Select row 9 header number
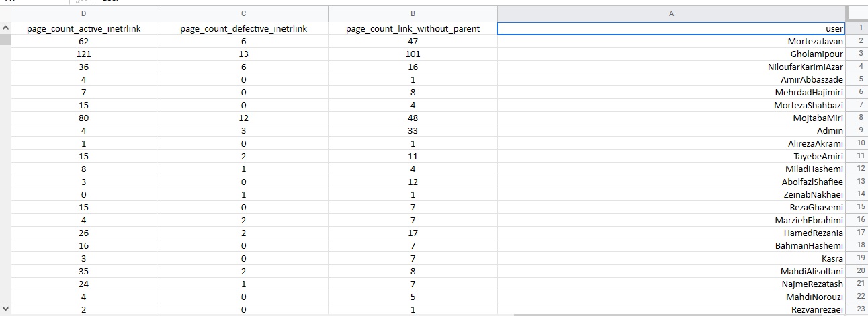The image size is (868, 316). tap(859, 130)
